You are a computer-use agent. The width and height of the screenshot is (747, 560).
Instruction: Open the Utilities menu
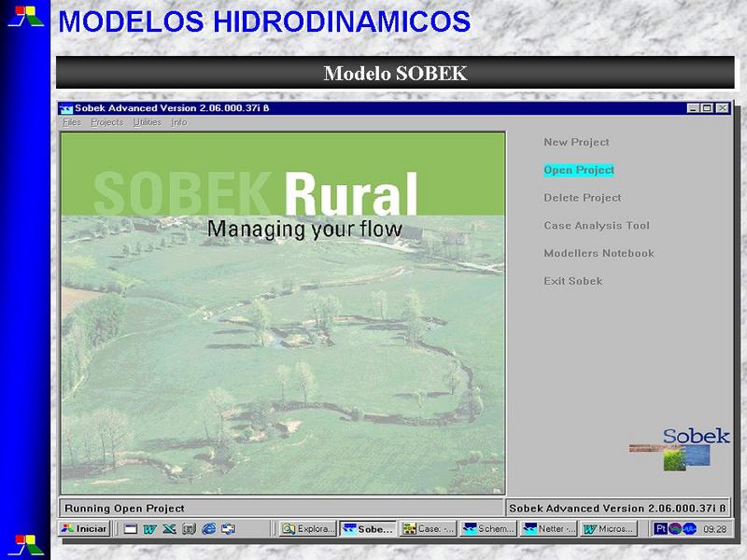(x=148, y=122)
